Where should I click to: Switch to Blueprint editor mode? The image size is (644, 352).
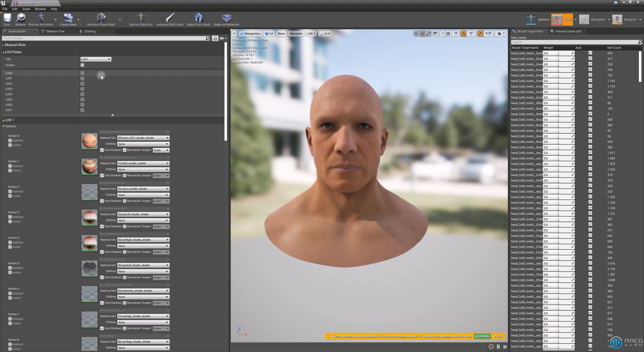(x=625, y=19)
